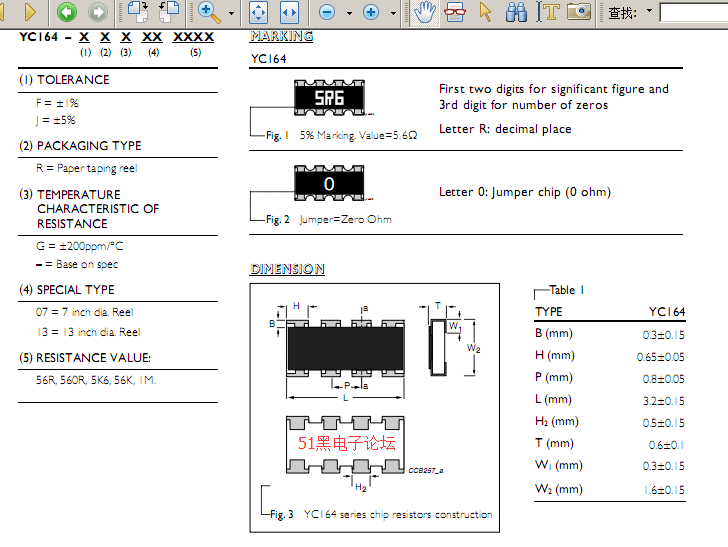Open magnifier tool dropdown arrow
Viewport: 728px width, 547px height.
click(x=231, y=13)
